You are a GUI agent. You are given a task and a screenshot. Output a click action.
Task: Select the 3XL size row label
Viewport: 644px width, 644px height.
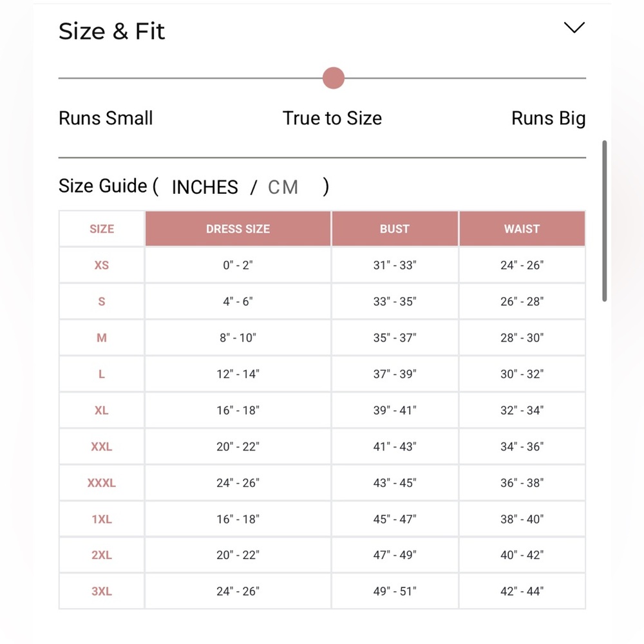tap(102, 591)
